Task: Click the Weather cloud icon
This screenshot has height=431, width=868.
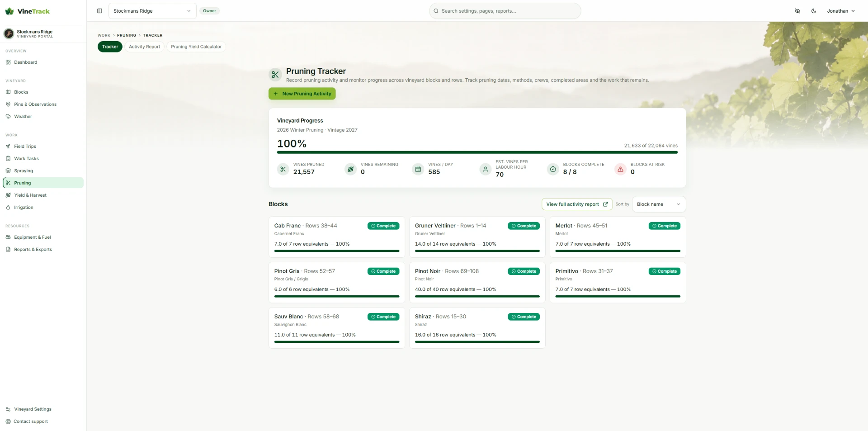Action: tap(8, 116)
